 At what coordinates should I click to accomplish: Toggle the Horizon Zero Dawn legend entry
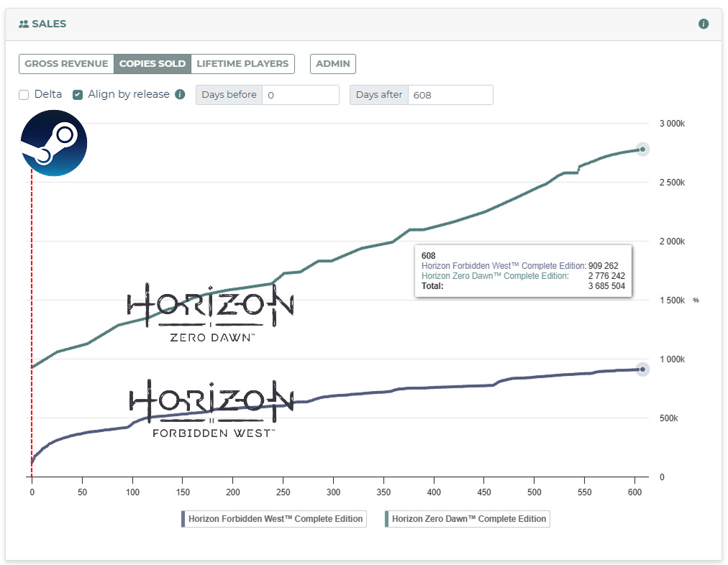coord(466,518)
